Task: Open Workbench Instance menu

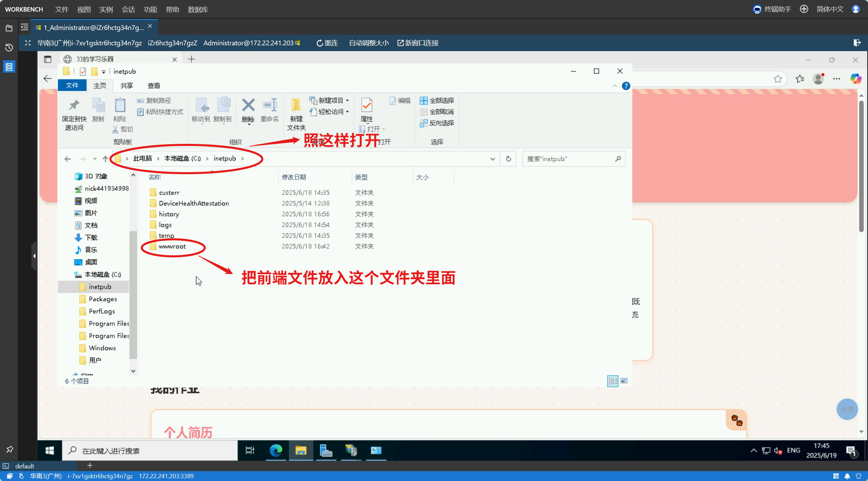Action: (106, 9)
